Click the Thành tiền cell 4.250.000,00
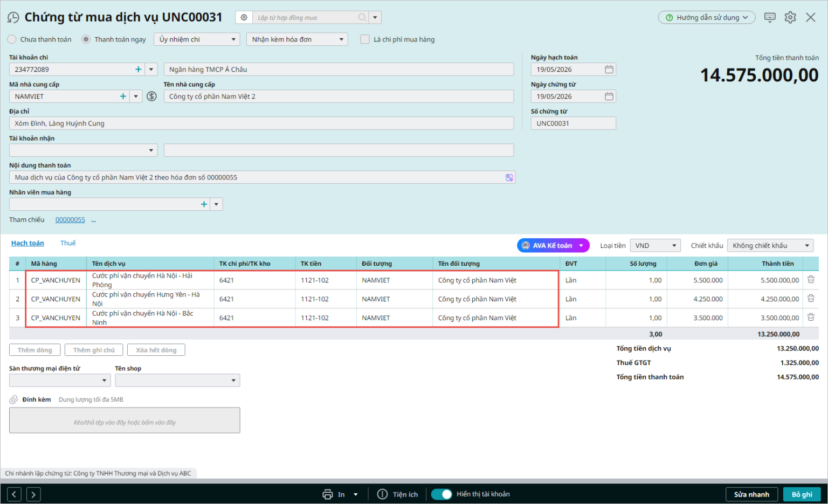 pos(765,299)
